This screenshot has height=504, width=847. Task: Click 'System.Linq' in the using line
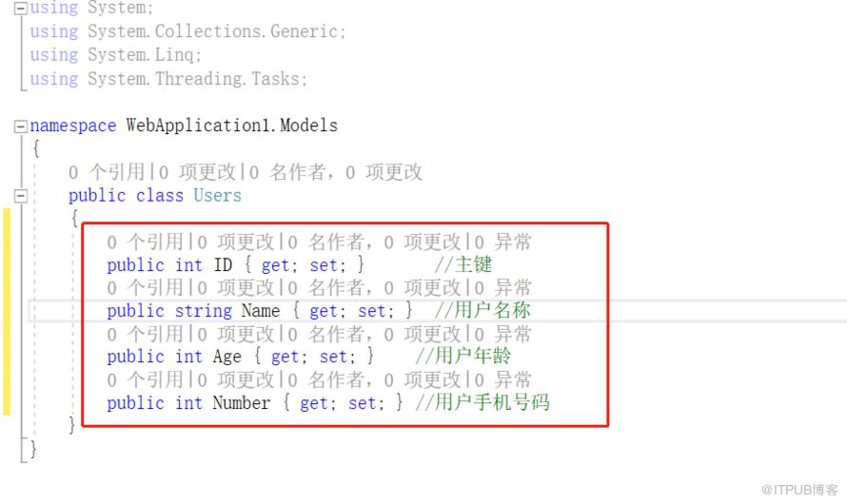142,55
